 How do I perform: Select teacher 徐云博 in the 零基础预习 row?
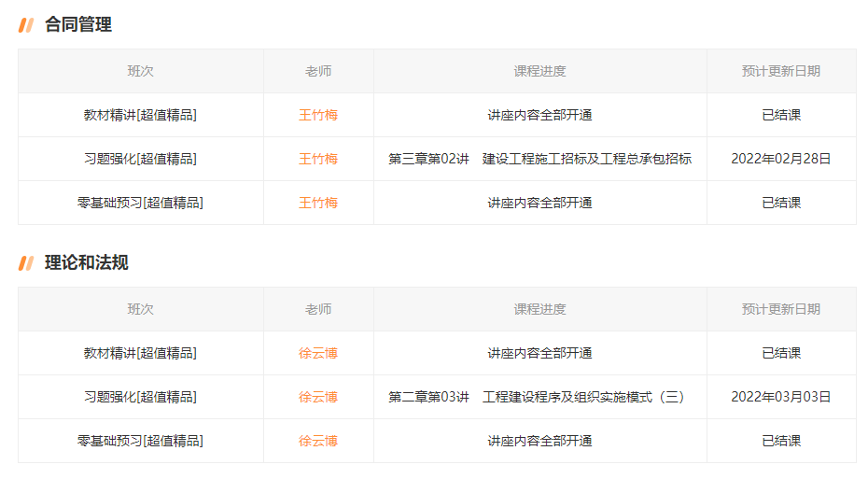(318, 441)
